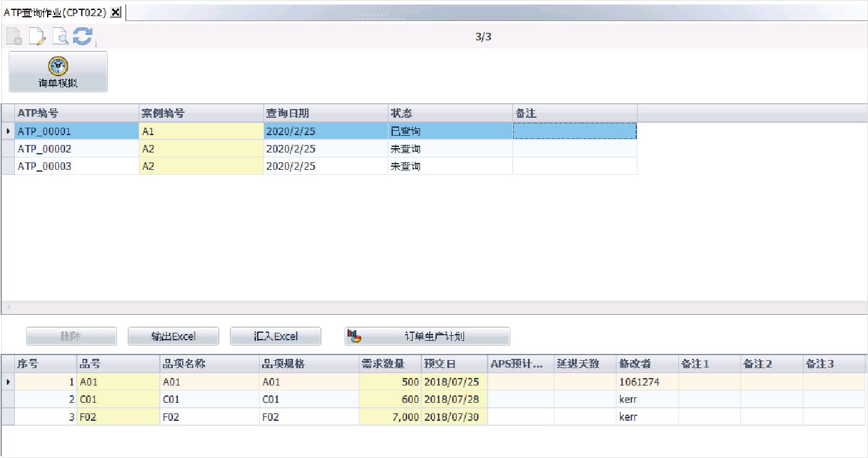The image size is (868, 458).
Task: Select the ATP_00002 row
Action: pos(45,149)
